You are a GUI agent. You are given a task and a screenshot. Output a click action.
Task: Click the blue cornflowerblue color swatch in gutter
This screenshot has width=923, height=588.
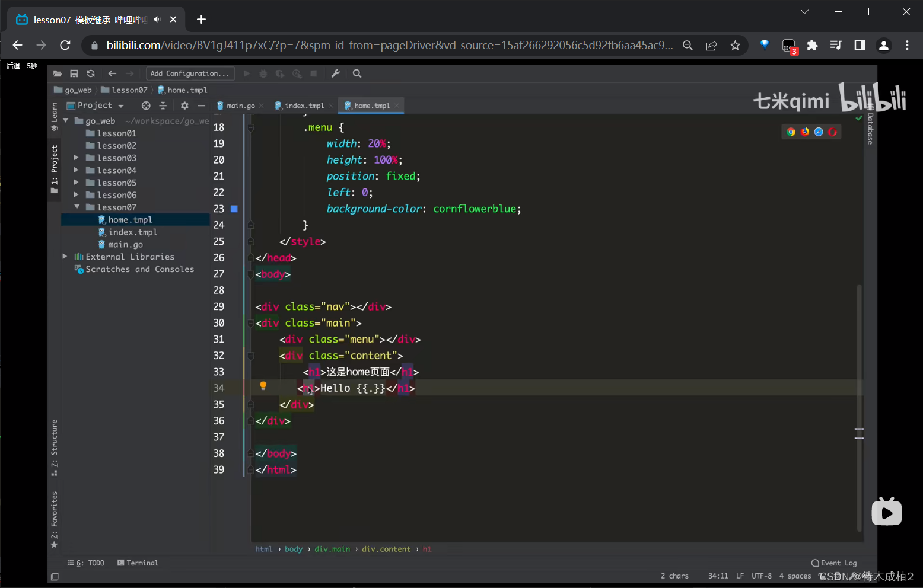pos(234,209)
